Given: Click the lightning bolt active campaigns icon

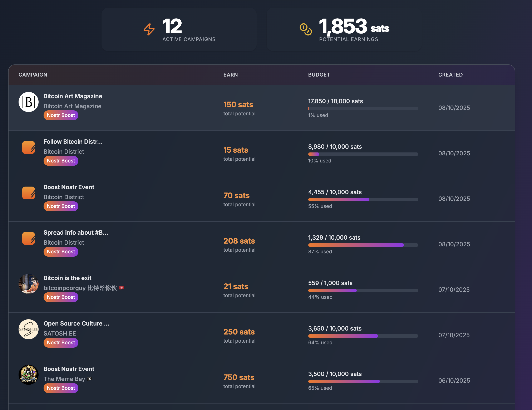Looking at the screenshot, I should click(149, 29).
